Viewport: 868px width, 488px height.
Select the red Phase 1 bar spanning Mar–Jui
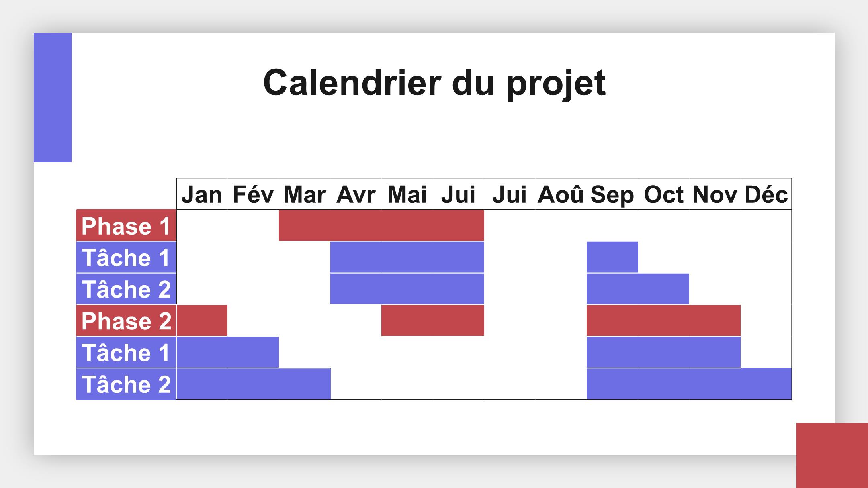point(381,225)
